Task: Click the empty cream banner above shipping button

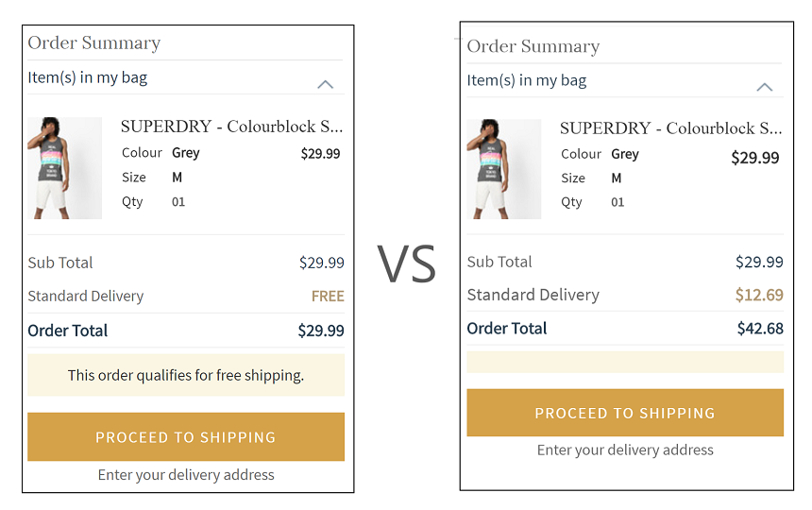Action: 625,362
